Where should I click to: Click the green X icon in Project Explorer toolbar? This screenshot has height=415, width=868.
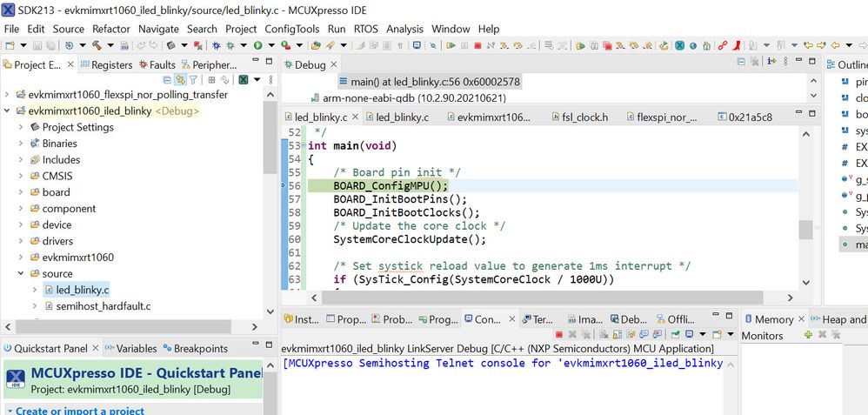pyautogui.click(x=243, y=80)
